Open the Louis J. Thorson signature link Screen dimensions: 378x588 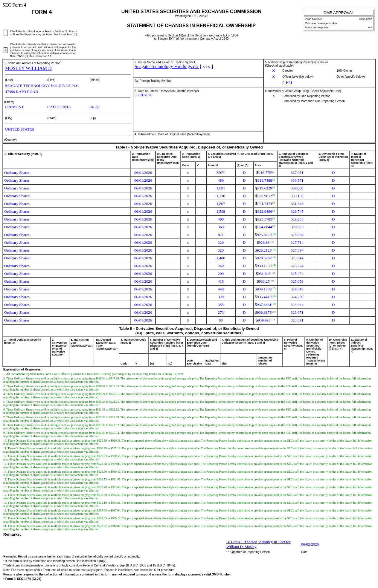[258, 544]
